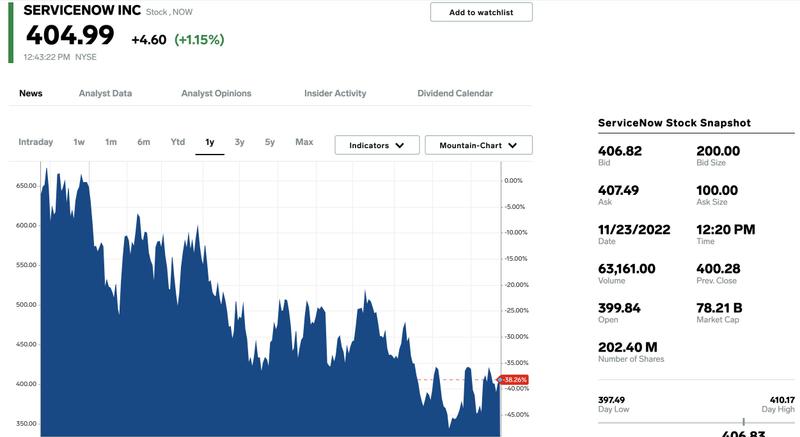Select 1m chart range
This screenshot has height=437, width=800.
(x=111, y=142)
